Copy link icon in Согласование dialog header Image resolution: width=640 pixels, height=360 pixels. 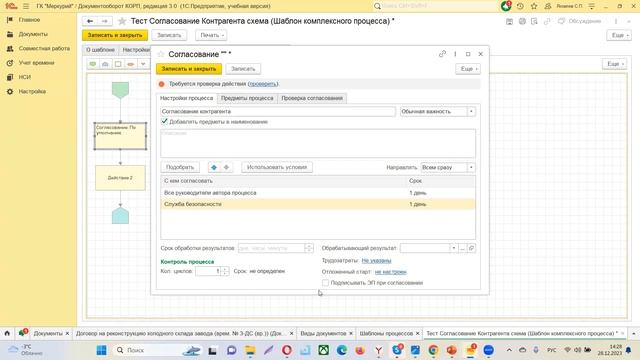click(x=442, y=54)
